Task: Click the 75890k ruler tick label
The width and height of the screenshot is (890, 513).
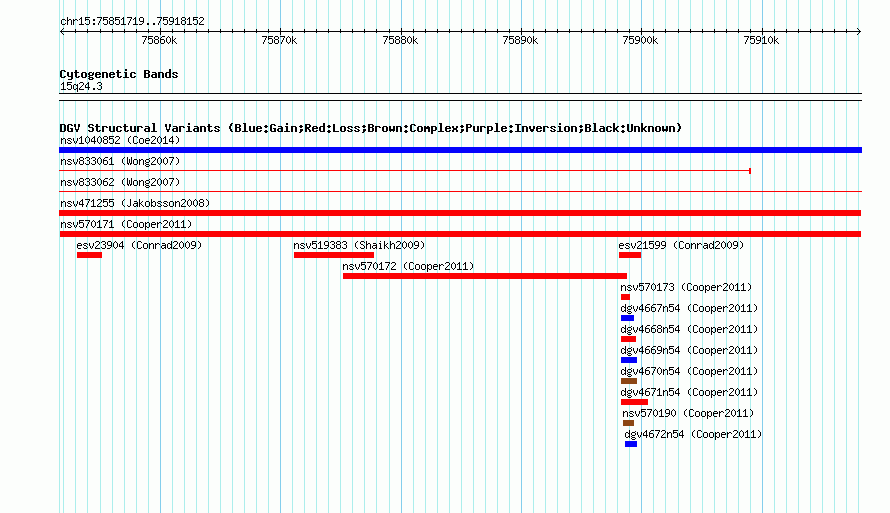Action: (520, 40)
